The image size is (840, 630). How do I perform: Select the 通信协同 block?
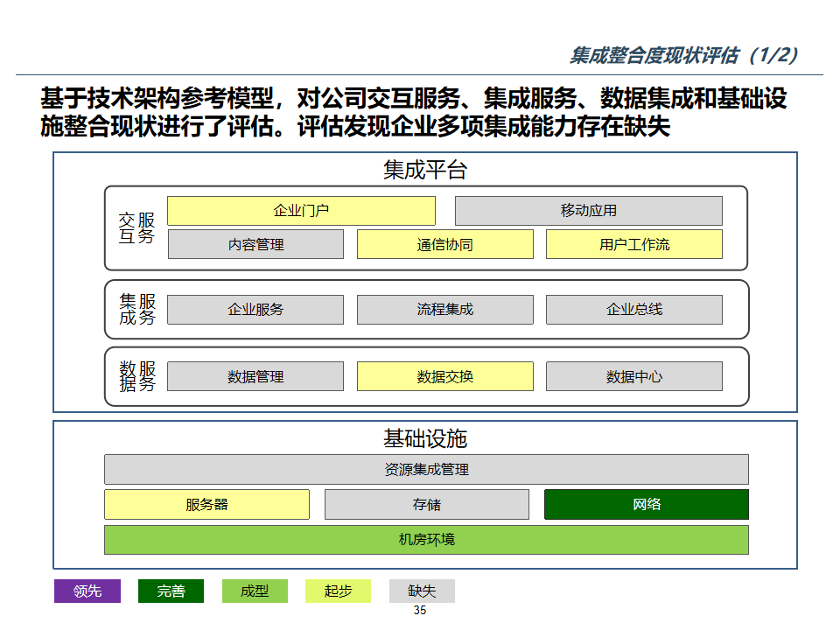[445, 244]
